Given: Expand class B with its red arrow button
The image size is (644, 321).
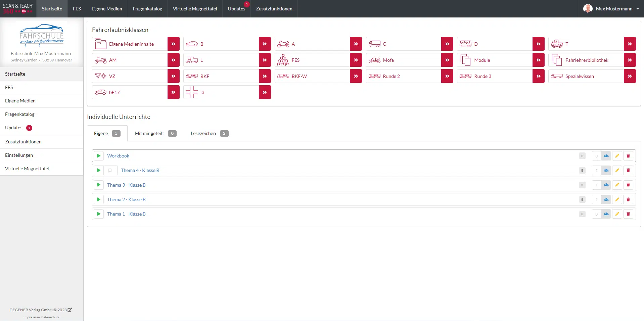Looking at the screenshot, I should coord(265,44).
